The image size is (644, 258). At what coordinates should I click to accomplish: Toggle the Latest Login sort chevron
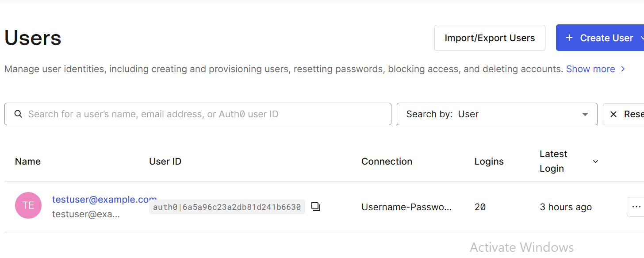click(x=595, y=162)
